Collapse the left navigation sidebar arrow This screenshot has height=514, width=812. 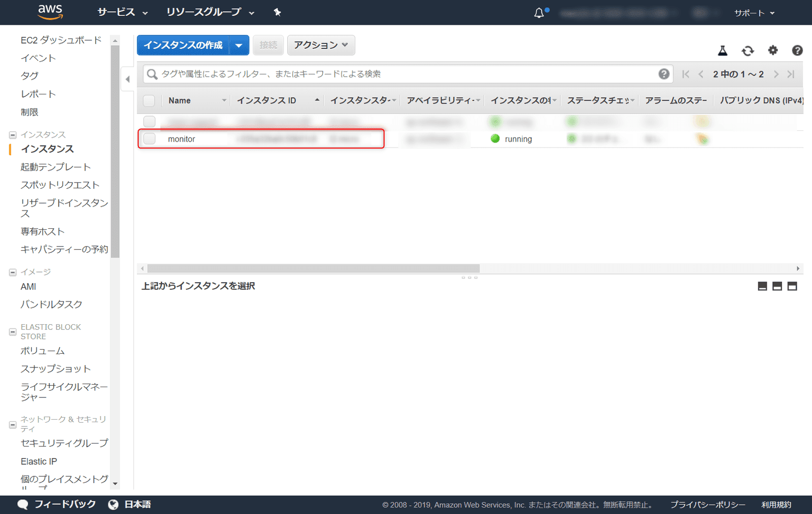(x=127, y=79)
